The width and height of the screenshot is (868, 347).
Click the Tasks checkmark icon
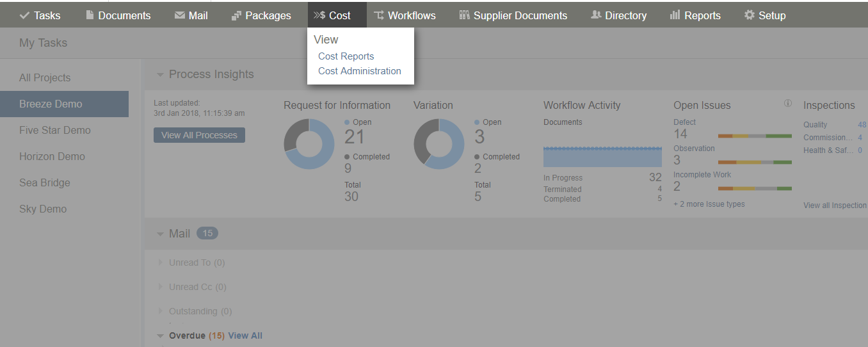(x=25, y=15)
